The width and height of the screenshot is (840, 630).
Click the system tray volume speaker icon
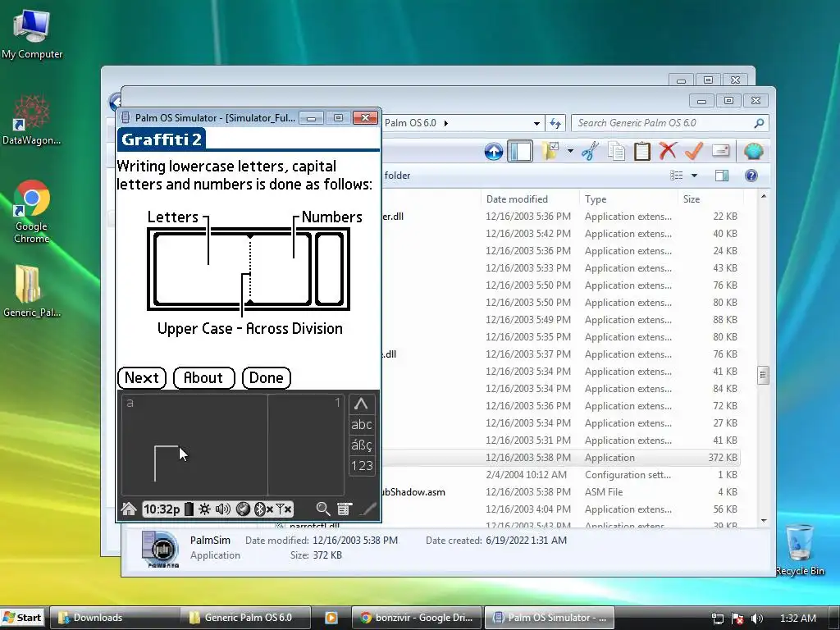(756, 619)
